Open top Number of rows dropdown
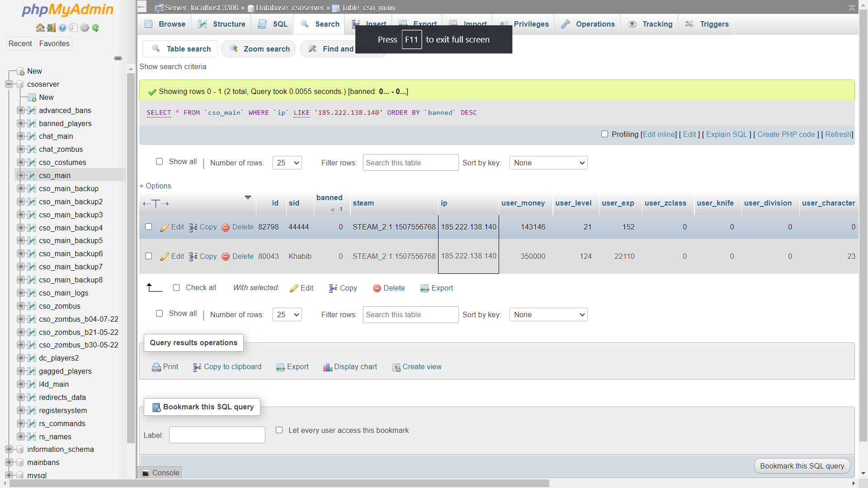The image size is (868, 488). [287, 163]
